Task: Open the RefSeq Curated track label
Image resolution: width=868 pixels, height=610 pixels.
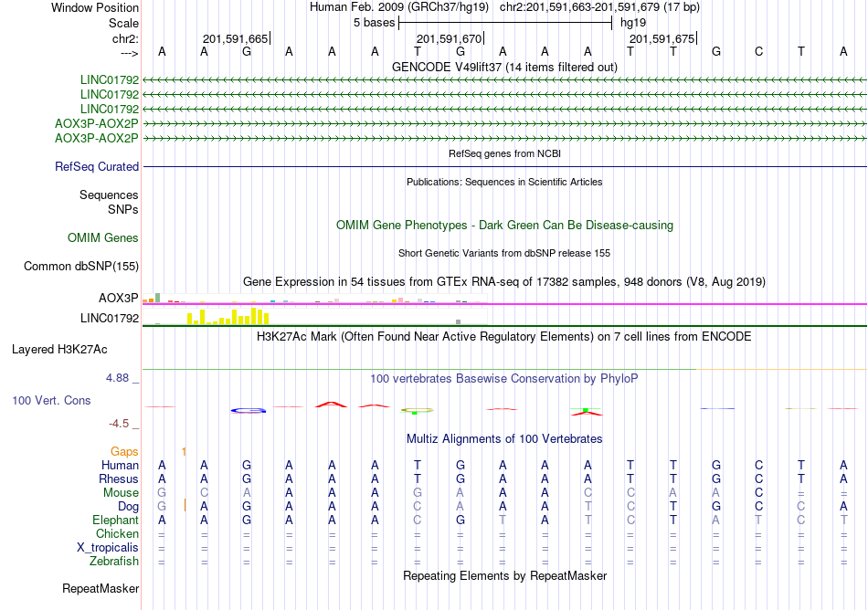Action: [x=97, y=166]
